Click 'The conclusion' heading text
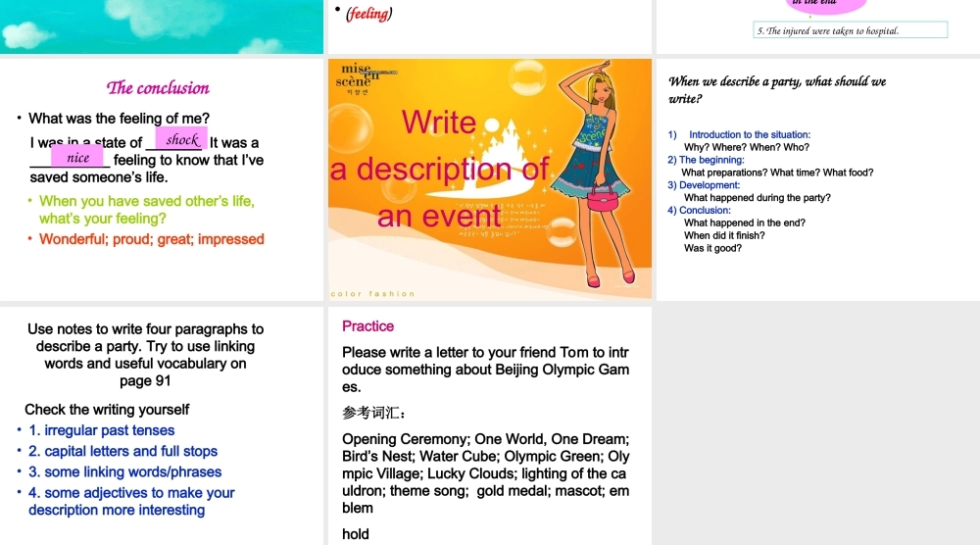The image size is (980, 545). (x=158, y=88)
